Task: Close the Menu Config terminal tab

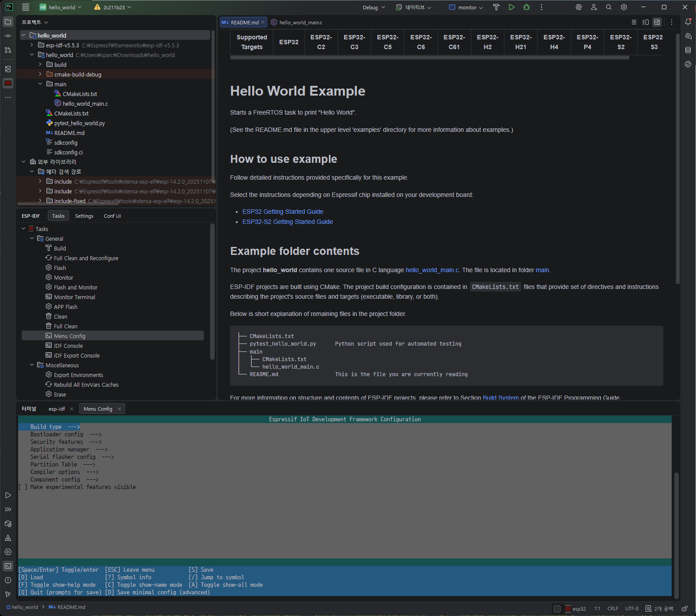Action: 119,409
